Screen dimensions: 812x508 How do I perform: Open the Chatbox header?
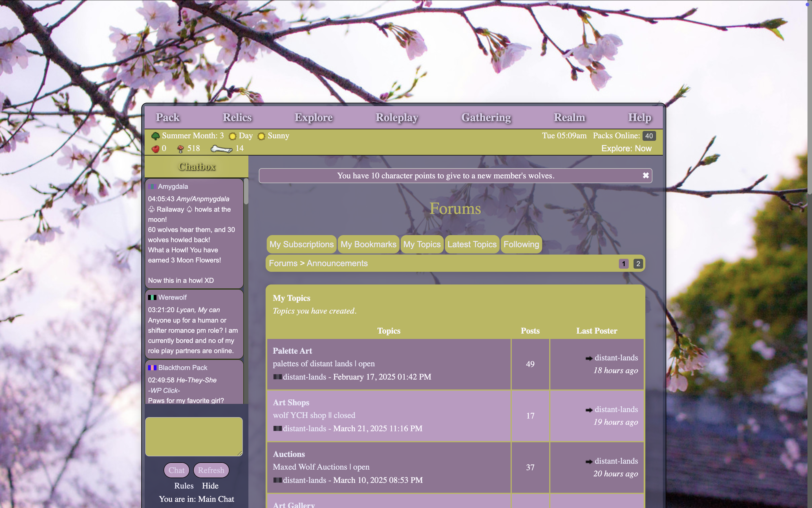[x=197, y=167]
